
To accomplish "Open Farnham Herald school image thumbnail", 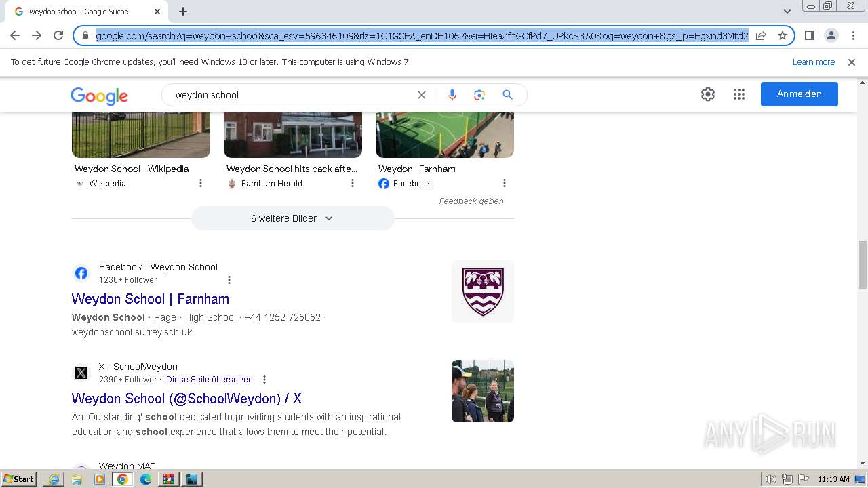I will [293, 134].
